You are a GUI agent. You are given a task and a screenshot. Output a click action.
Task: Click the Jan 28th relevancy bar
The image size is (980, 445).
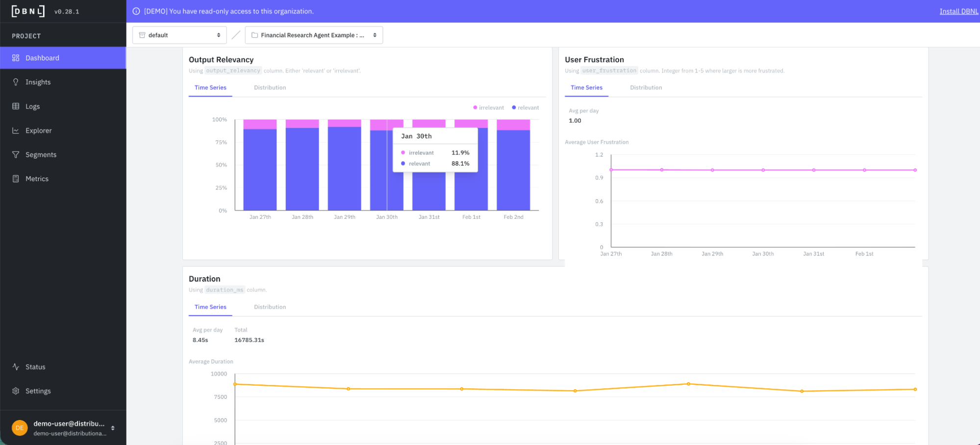coord(302,165)
